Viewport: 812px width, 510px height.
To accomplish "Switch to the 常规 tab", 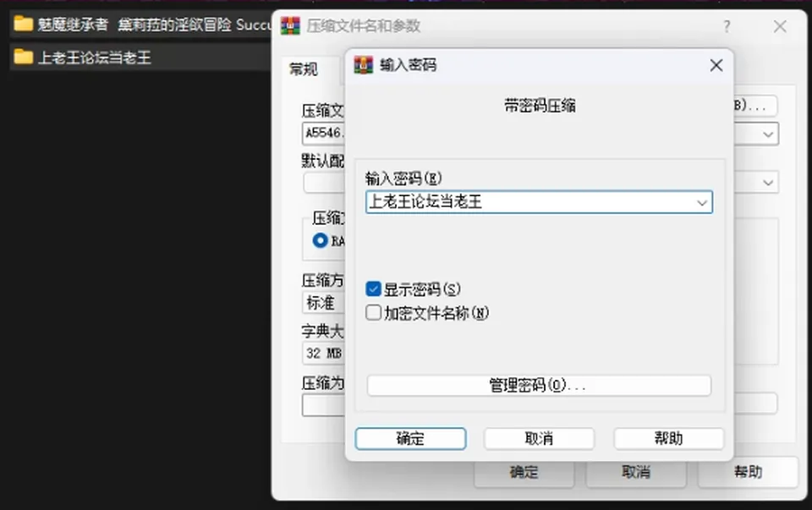I will (x=304, y=69).
